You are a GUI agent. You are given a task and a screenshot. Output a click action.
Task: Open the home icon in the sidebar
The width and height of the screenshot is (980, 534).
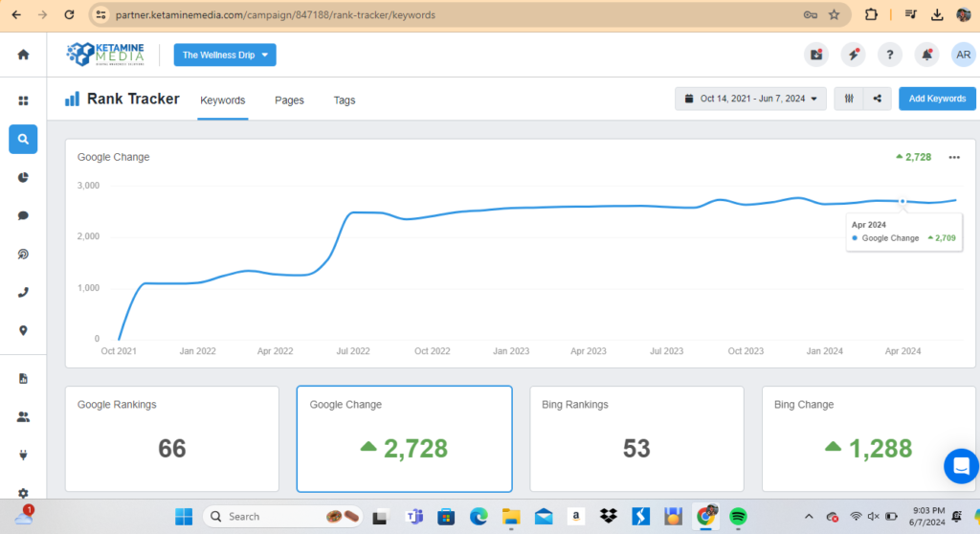pos(23,55)
